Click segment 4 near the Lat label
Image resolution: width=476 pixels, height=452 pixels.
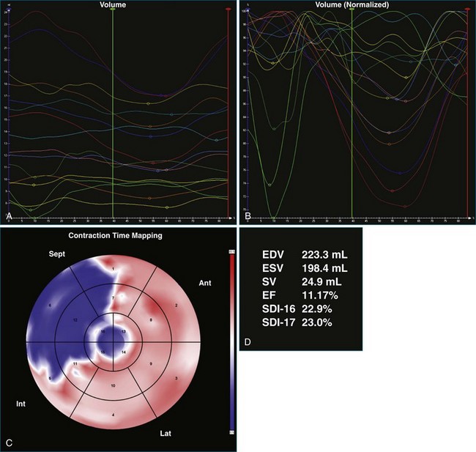(112, 416)
